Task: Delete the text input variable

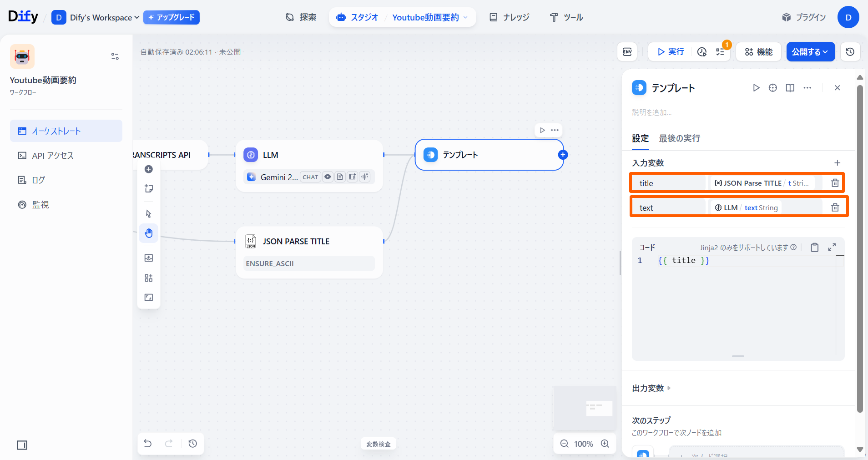Action: (835, 207)
